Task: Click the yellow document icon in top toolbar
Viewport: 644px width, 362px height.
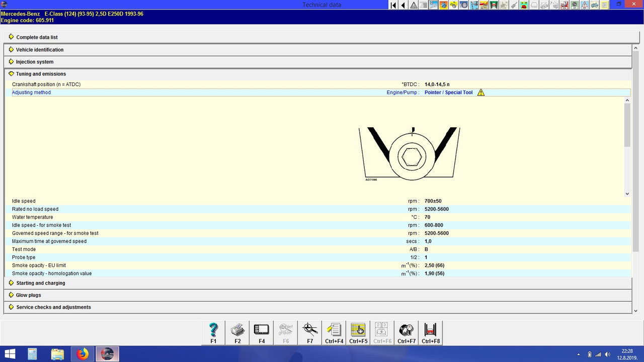Action: pyautogui.click(x=606, y=5)
